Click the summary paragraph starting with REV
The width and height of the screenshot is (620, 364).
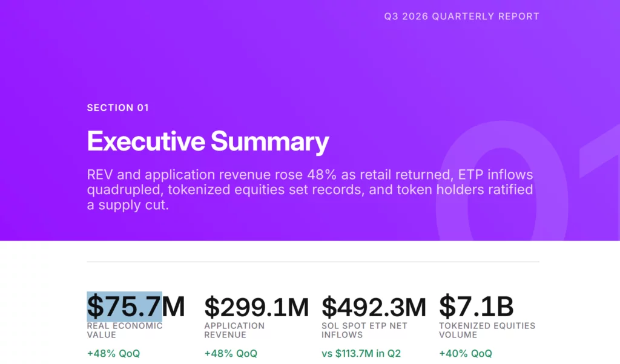pyautogui.click(x=310, y=189)
